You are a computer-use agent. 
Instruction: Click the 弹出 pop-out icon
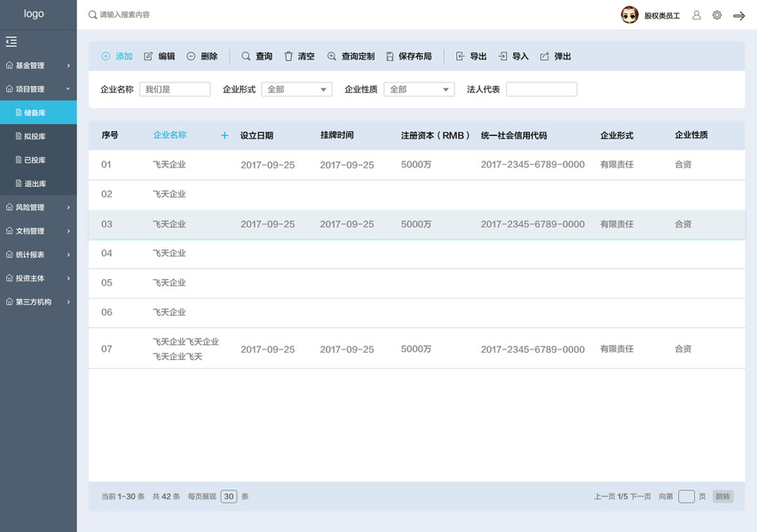[544, 57]
